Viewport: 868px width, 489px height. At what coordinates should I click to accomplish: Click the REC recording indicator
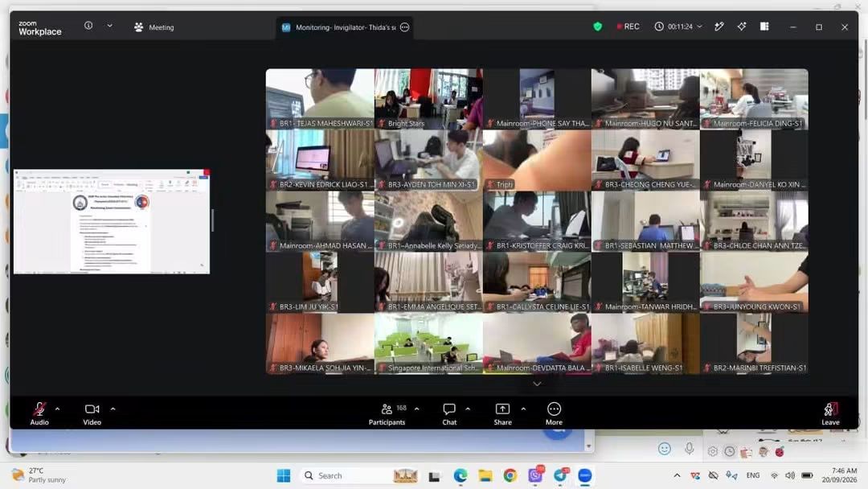point(628,27)
